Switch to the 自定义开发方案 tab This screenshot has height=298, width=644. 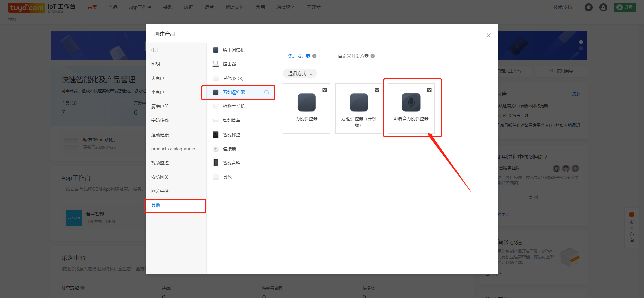[x=353, y=56]
